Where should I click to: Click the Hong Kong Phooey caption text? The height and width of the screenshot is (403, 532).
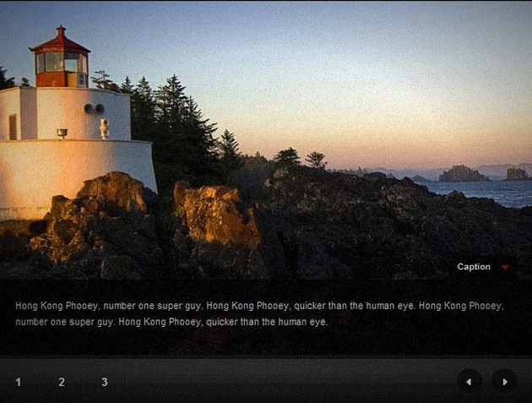[x=259, y=313]
